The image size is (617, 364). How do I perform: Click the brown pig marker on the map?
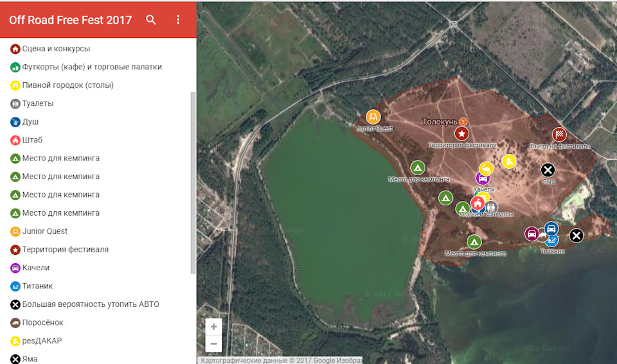(x=542, y=236)
